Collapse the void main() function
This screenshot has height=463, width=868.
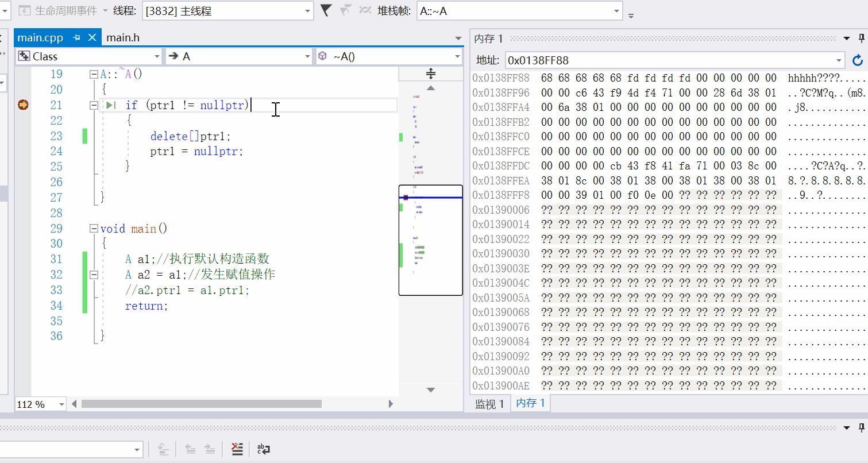pyautogui.click(x=94, y=229)
